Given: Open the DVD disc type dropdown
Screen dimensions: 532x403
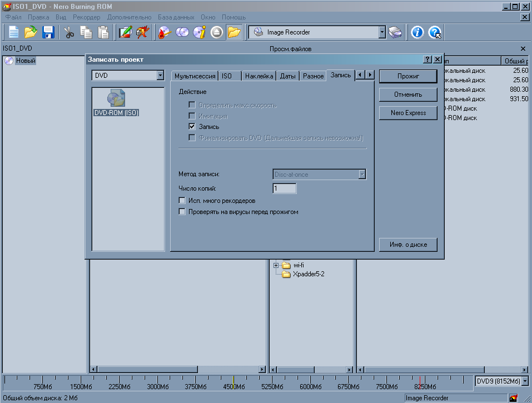Looking at the screenshot, I should pos(160,75).
